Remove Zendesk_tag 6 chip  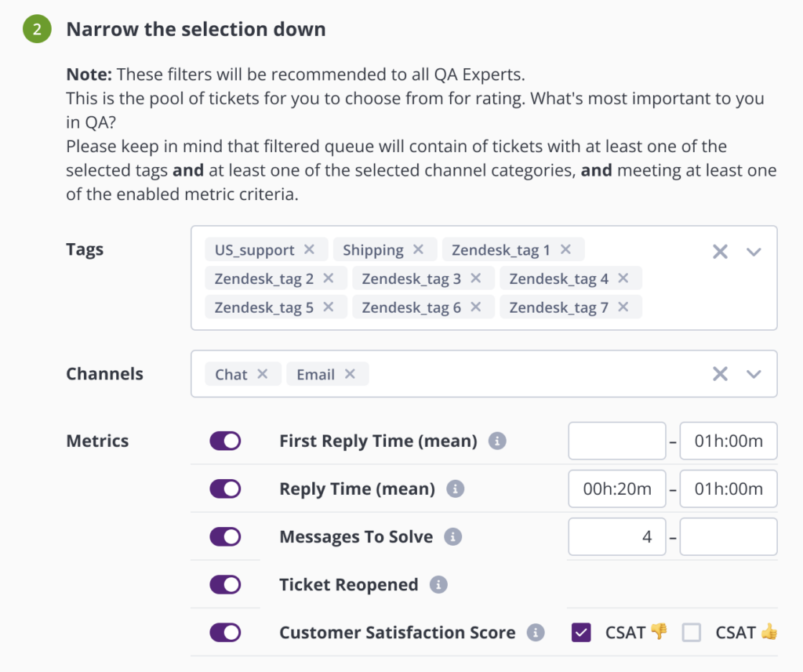pos(476,307)
